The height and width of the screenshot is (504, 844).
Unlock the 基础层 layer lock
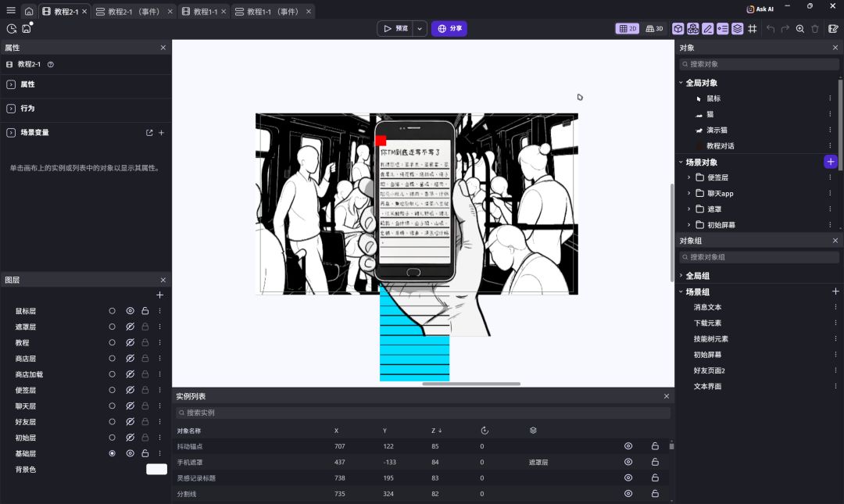(145, 453)
